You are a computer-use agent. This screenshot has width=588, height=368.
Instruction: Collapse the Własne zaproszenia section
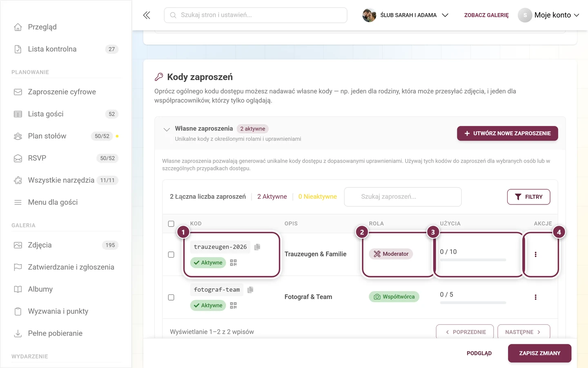tap(167, 129)
